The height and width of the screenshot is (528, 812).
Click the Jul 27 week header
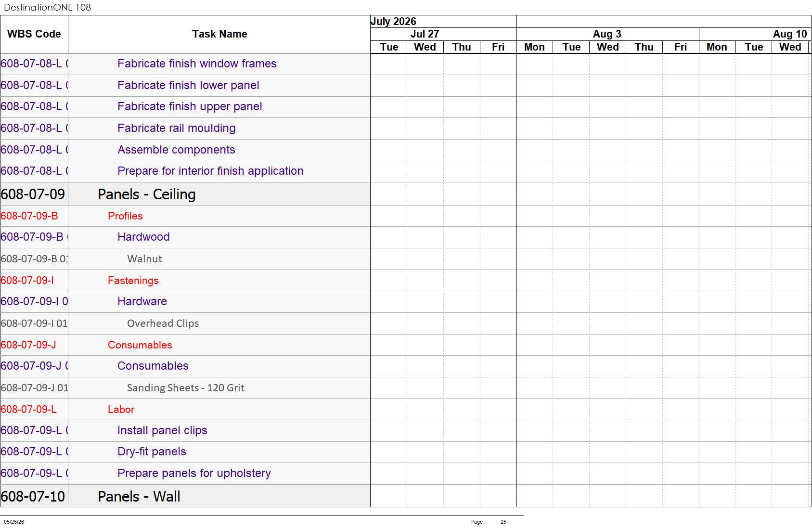425,34
